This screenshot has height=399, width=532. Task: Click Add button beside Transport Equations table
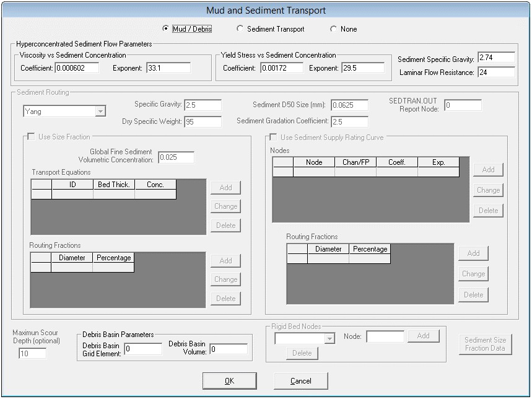(x=225, y=188)
